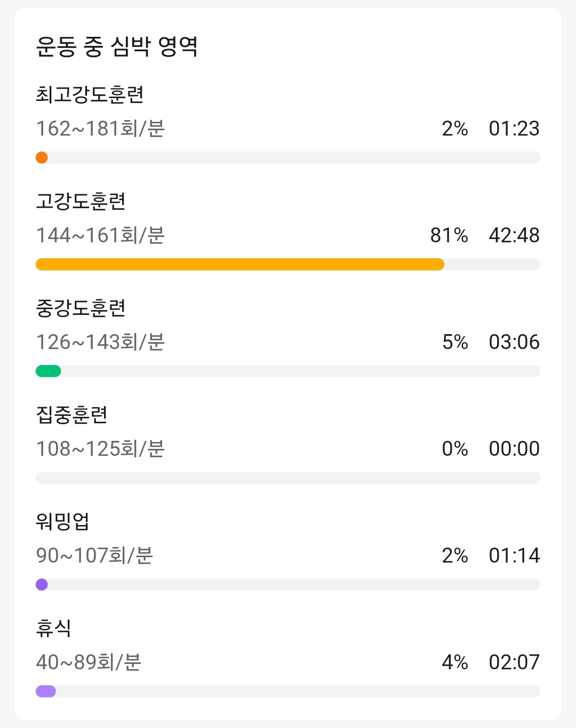The image size is (576, 728).
Task: Click the 03:06 duration value
Action: [x=514, y=342]
